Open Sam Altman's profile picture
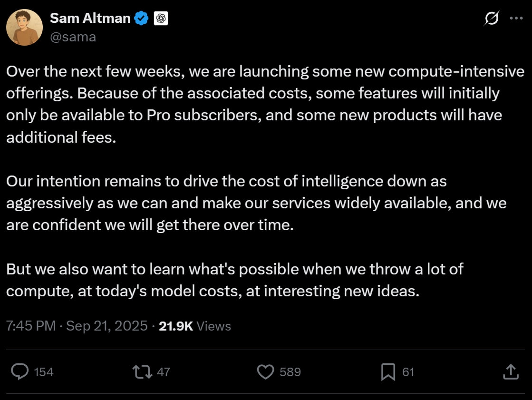 [x=25, y=27]
